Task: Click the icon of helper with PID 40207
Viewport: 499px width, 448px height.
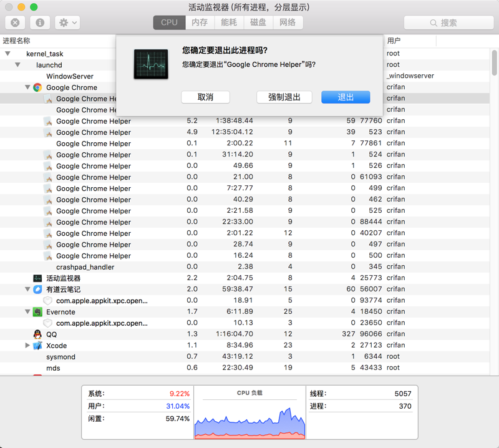Action: 48,233
